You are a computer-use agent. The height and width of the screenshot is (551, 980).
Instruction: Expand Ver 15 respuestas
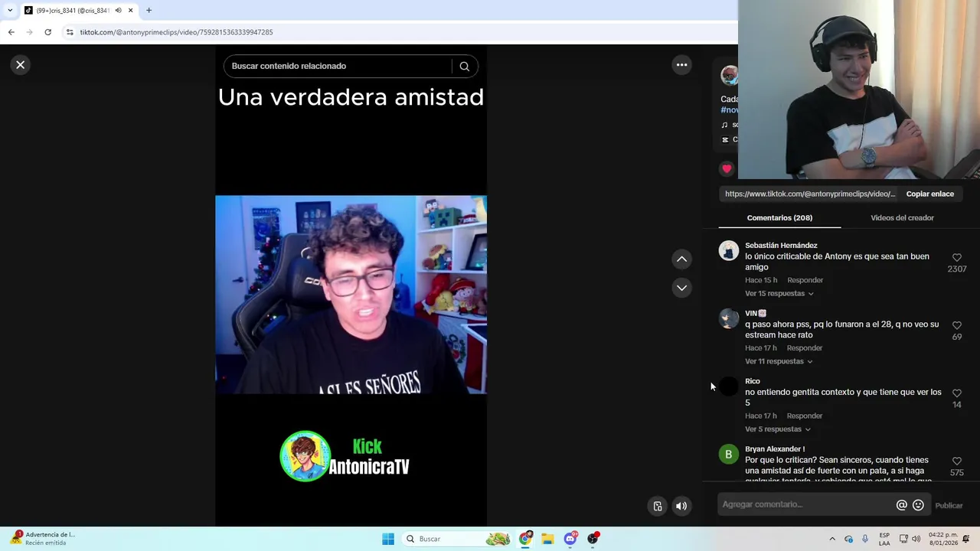click(779, 294)
